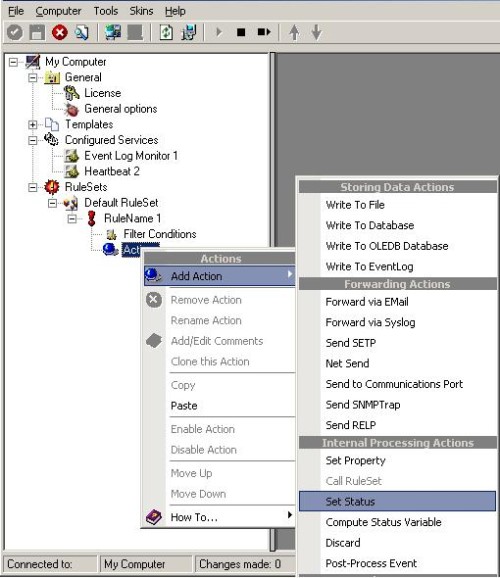500x578 pixels.
Task: Click the black square stop service button
Action: [241, 32]
